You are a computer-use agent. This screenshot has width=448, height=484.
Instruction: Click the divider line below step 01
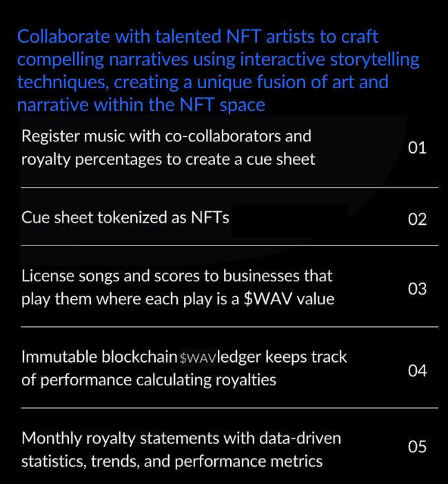(230, 187)
